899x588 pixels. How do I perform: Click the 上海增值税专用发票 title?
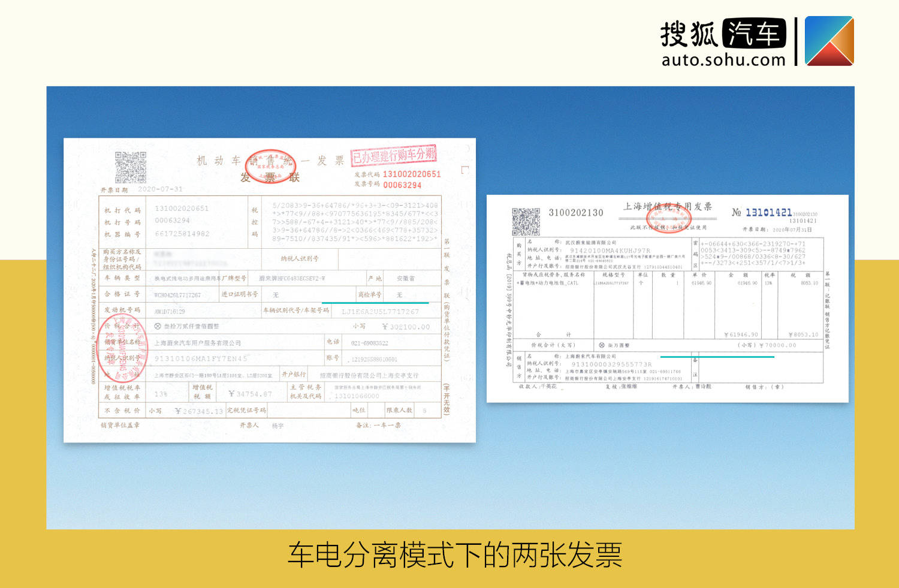668,206
